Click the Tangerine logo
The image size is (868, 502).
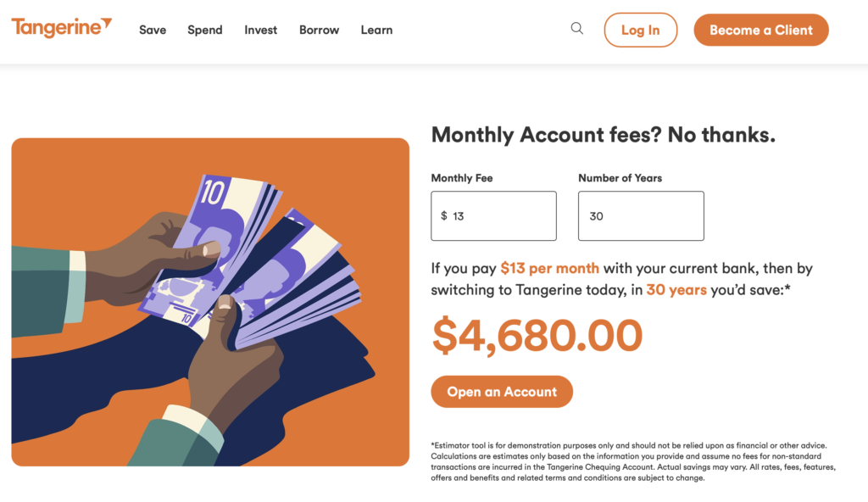click(x=61, y=28)
